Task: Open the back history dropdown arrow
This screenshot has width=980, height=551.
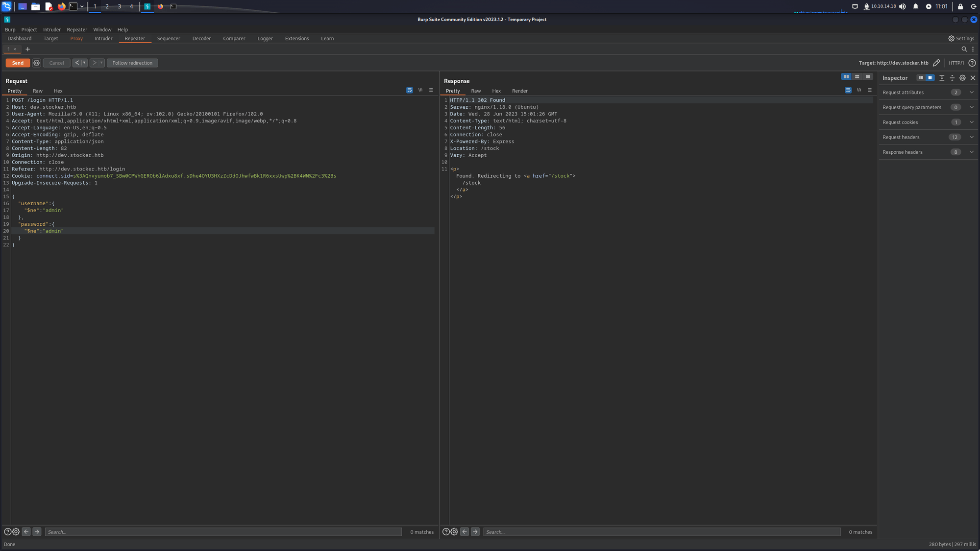Action: point(84,63)
